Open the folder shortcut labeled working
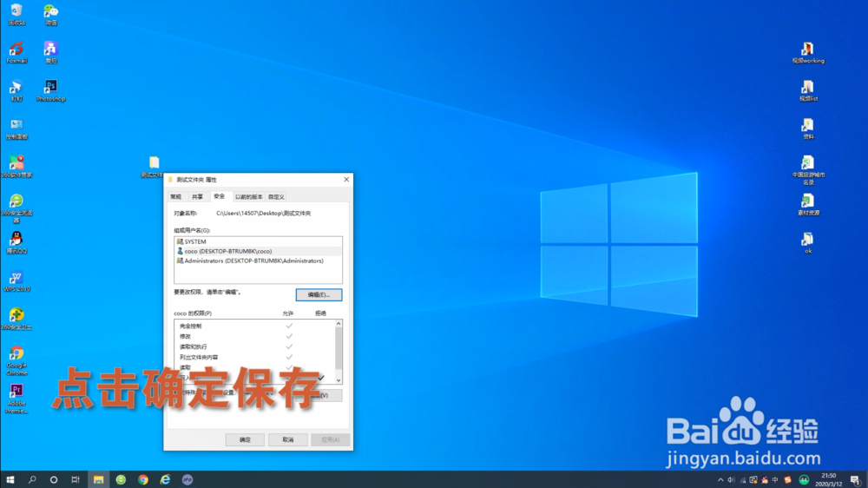868x488 pixels. (x=808, y=52)
